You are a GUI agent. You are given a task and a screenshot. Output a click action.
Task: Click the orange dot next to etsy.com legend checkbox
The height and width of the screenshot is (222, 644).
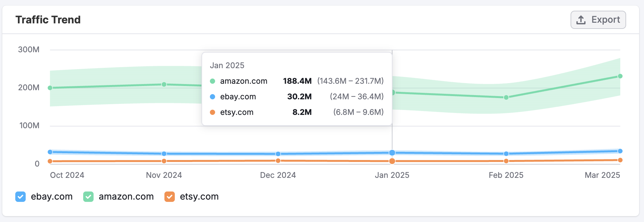pos(169,196)
